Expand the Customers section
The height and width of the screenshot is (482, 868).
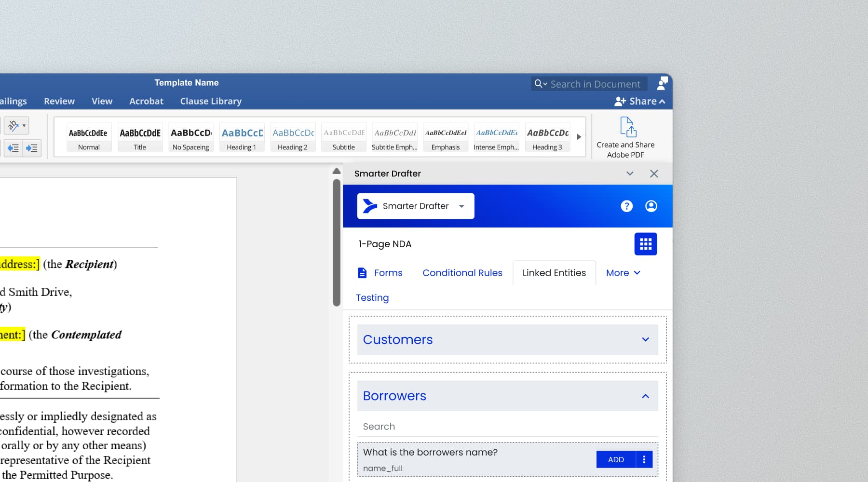pyautogui.click(x=645, y=340)
